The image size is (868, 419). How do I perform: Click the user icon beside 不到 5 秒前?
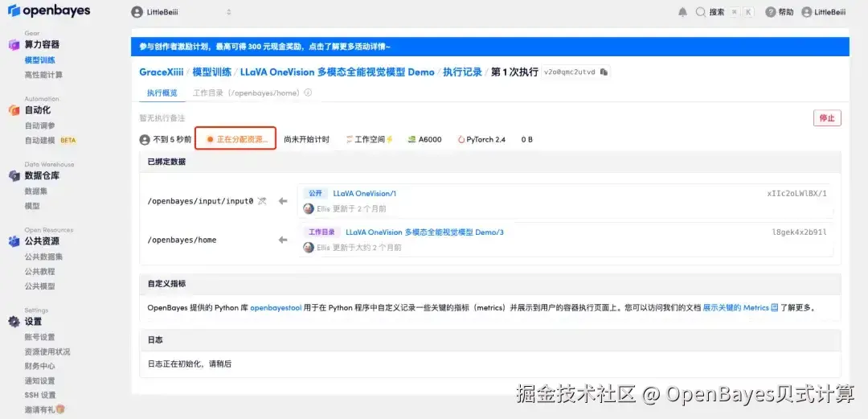point(145,140)
